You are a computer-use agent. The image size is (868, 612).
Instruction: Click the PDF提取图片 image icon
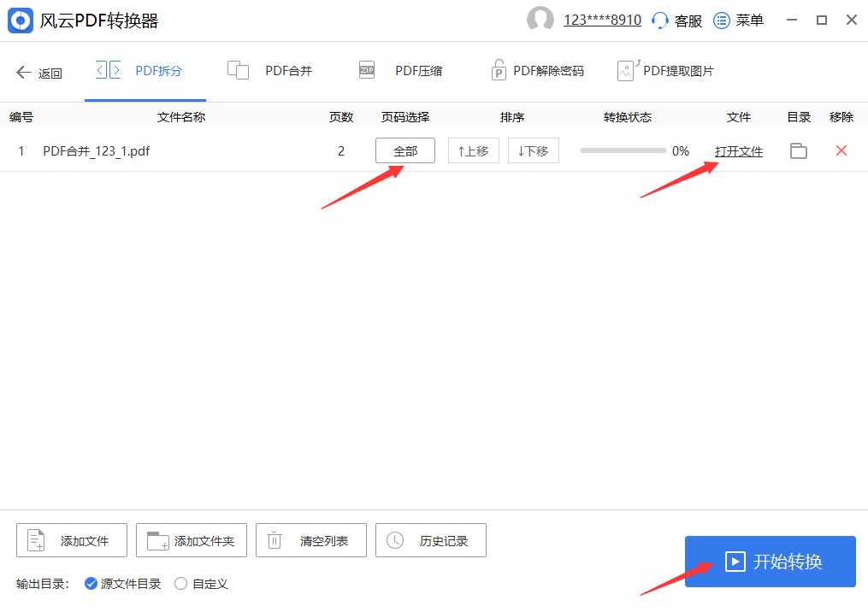(629, 70)
